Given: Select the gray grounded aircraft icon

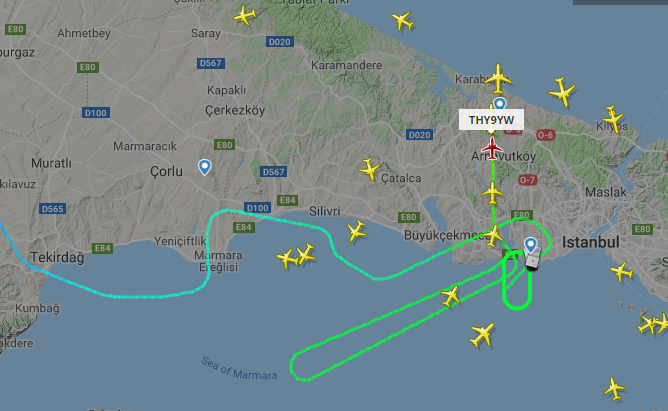Looking at the screenshot, I should pos(533,260).
